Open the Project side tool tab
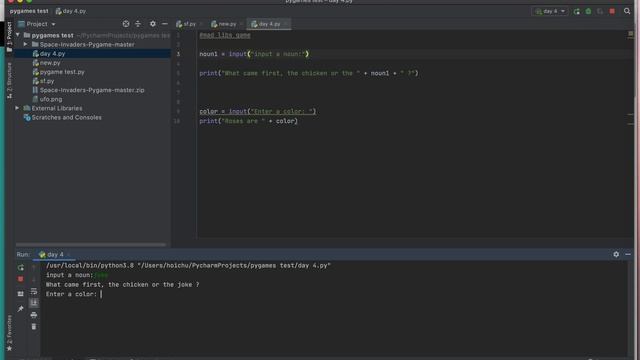Viewport: 640px width, 360px height. coord(9,37)
